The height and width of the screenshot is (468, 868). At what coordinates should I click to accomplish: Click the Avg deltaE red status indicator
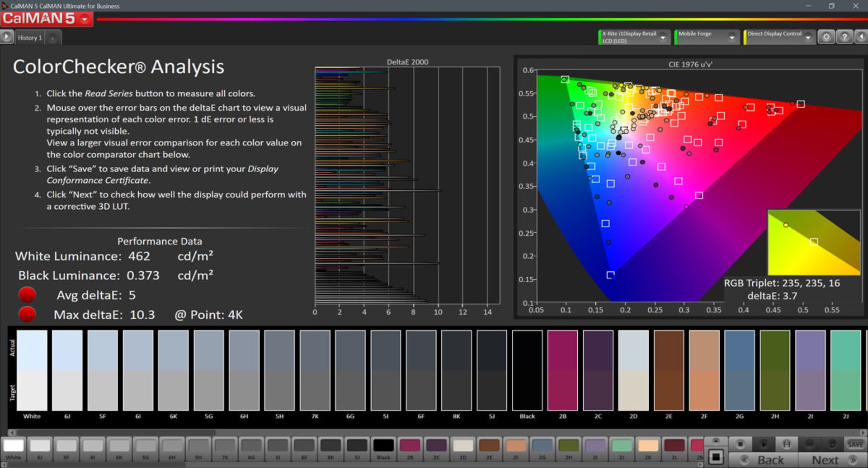point(27,294)
